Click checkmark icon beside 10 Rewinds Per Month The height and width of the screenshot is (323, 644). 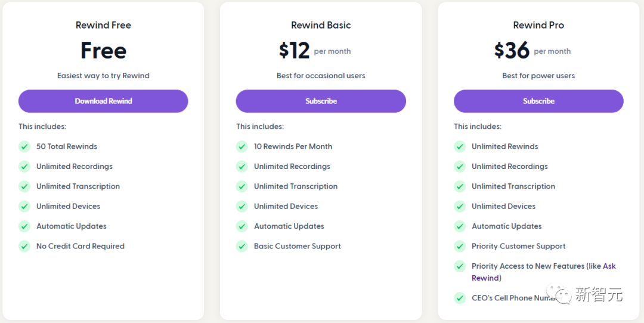pos(242,146)
